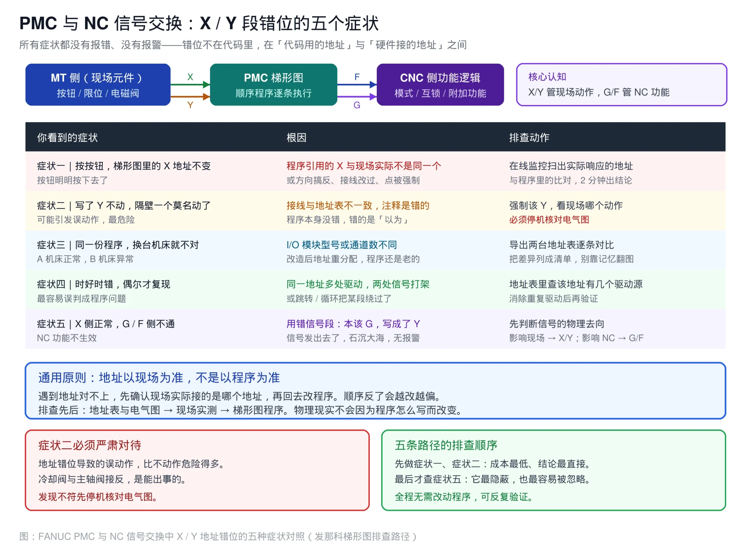Viewport: 751px width, 560px height.
Task: Click '症状二｜写了 Y 不动，隔壁一个莫名动了'
Action: coord(124,205)
